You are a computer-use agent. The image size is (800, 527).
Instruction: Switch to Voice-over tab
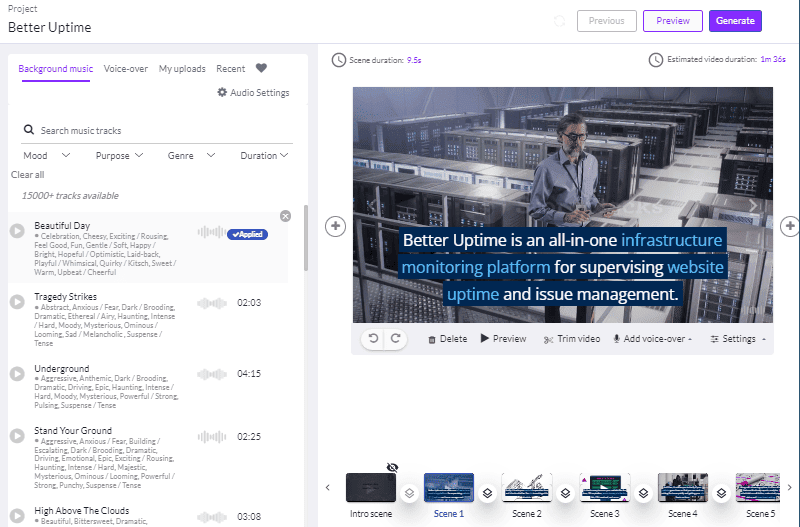tap(126, 68)
